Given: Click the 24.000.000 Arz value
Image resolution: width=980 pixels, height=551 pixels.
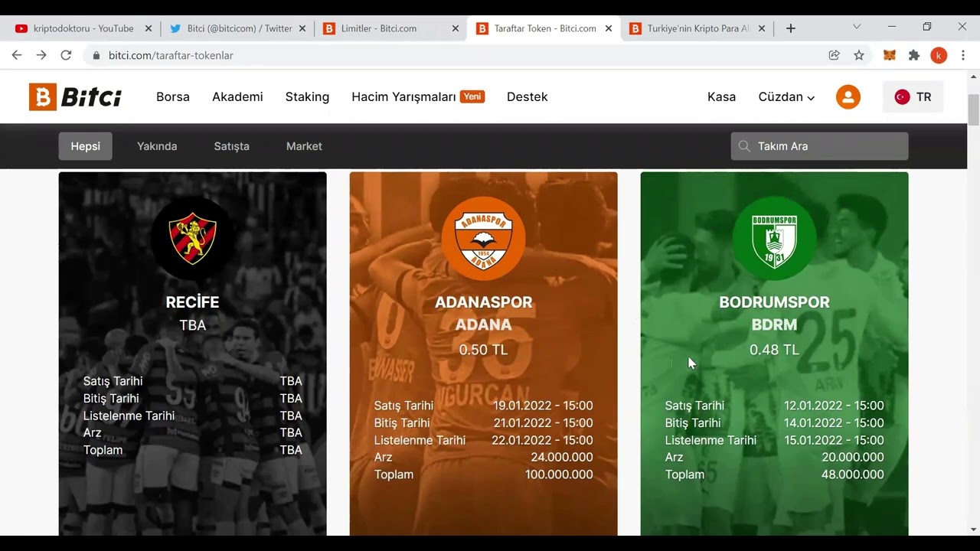Looking at the screenshot, I should click(x=562, y=458).
